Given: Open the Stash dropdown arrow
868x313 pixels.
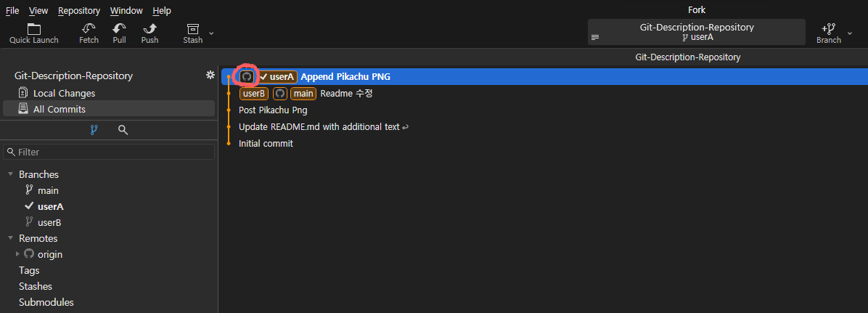Looking at the screenshot, I should pos(211,33).
